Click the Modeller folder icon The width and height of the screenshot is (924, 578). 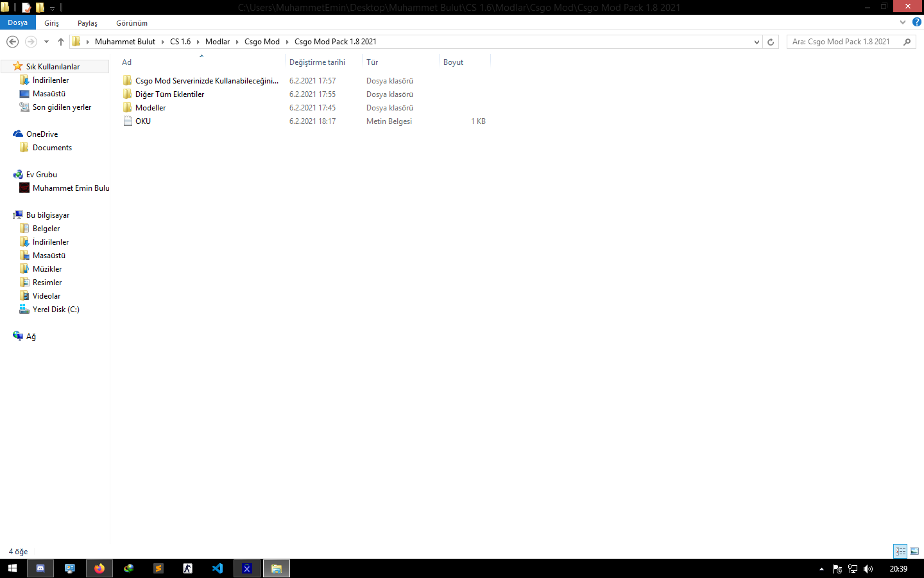click(x=128, y=108)
